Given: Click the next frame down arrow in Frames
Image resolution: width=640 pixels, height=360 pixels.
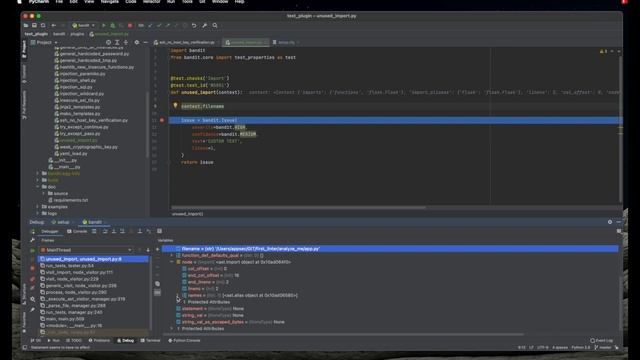Looking at the screenshot, I should pyautogui.click(x=148, y=250).
